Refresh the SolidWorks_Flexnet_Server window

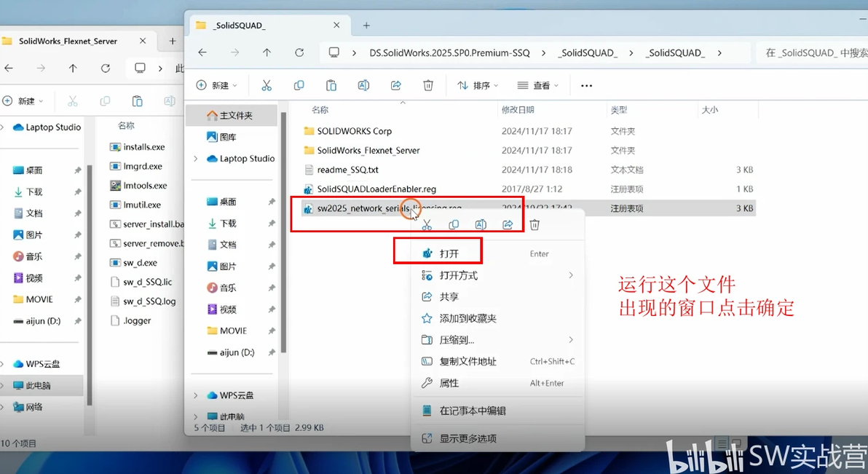(105, 68)
